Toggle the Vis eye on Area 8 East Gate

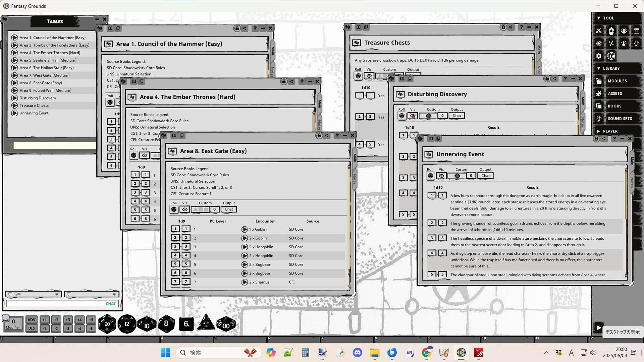[185, 209]
